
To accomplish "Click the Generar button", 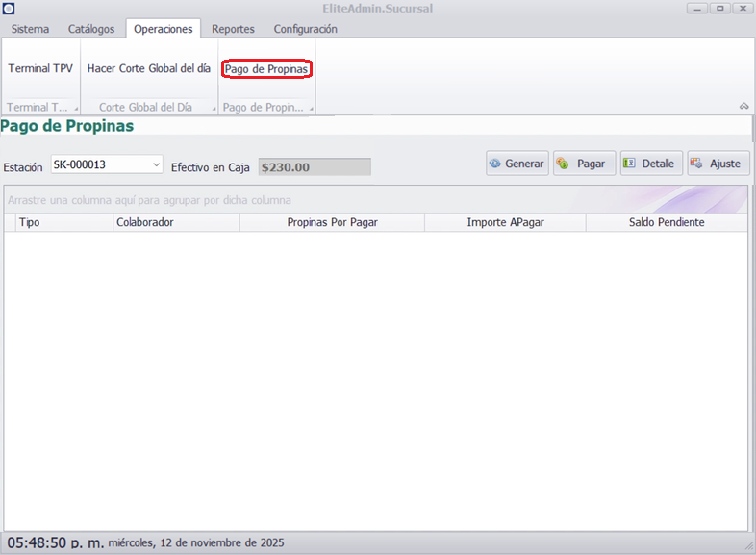I will coord(517,164).
